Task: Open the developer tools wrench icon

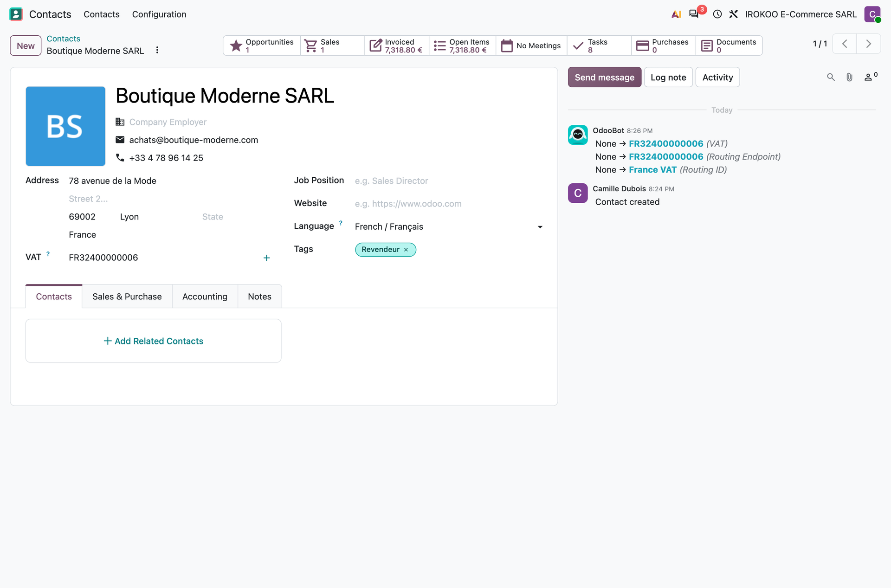Action: 733,14
